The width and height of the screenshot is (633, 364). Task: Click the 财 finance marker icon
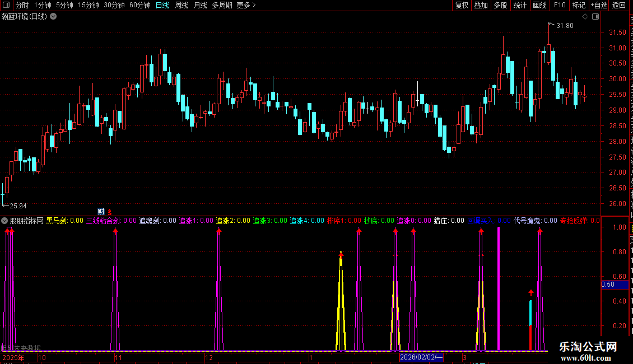pos(101,212)
